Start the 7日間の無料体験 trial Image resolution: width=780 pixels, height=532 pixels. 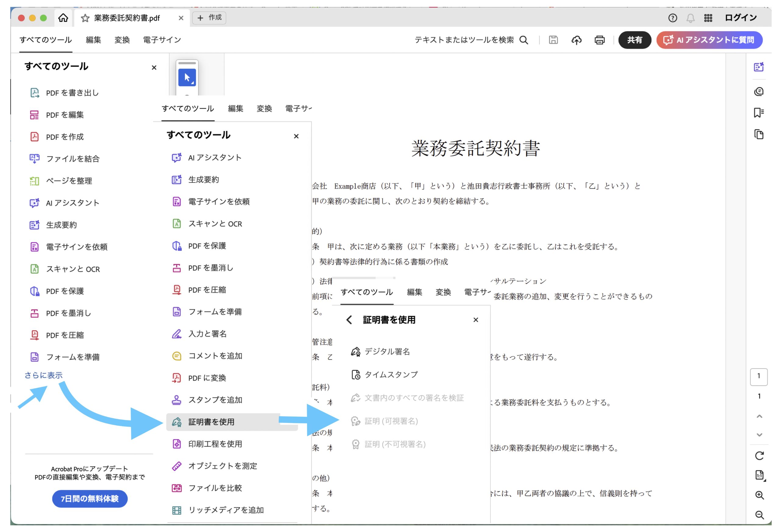pos(90,499)
